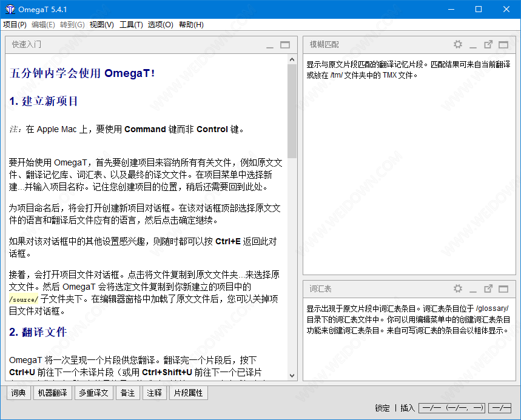Click the heading 1. 建立新项目
Image resolution: width=521 pixels, height=420 pixels.
tap(44, 101)
